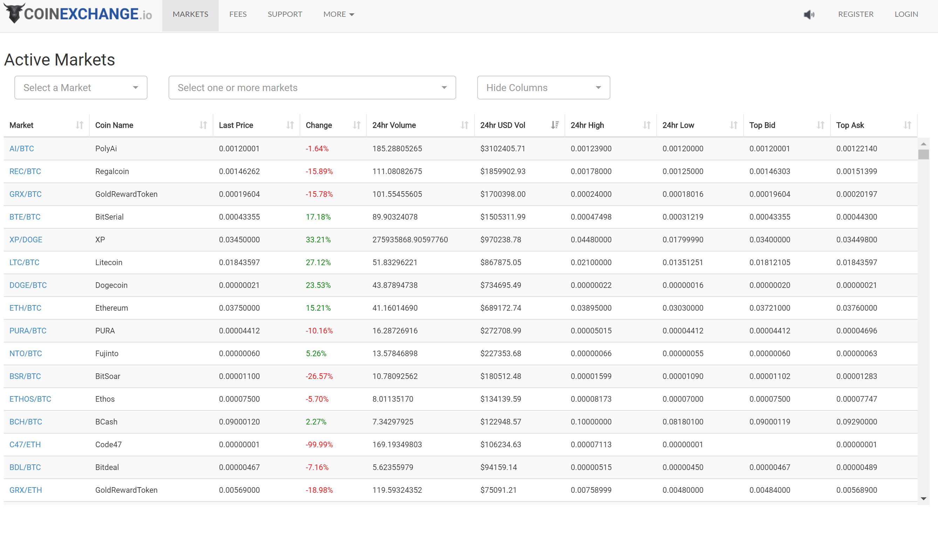
Task: Expand the Hide Columns dropdown
Action: [543, 88]
